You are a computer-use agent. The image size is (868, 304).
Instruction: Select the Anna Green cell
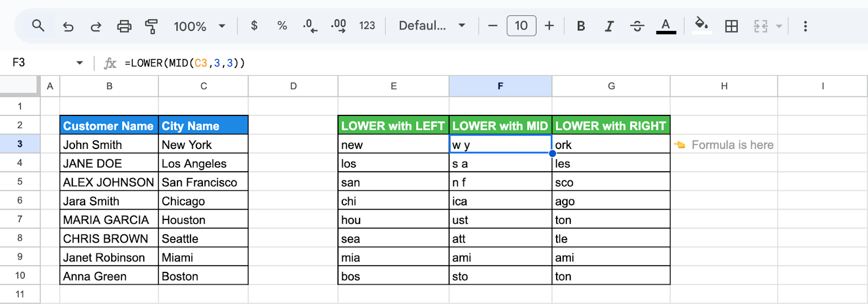[x=109, y=276]
